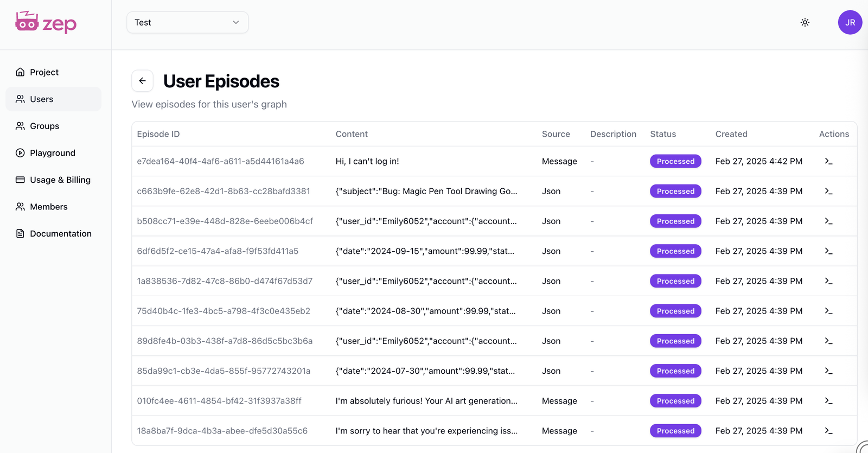Click actions icon for "absolutely furious" message
Screen dimensions: 868x453
coord(828,401)
